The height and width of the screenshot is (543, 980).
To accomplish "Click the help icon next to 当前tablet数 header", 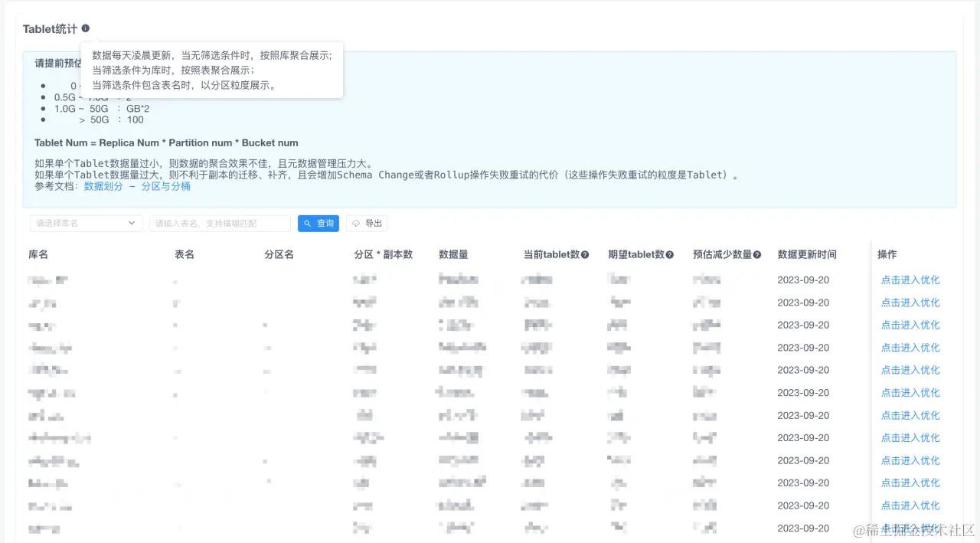I will (x=584, y=254).
